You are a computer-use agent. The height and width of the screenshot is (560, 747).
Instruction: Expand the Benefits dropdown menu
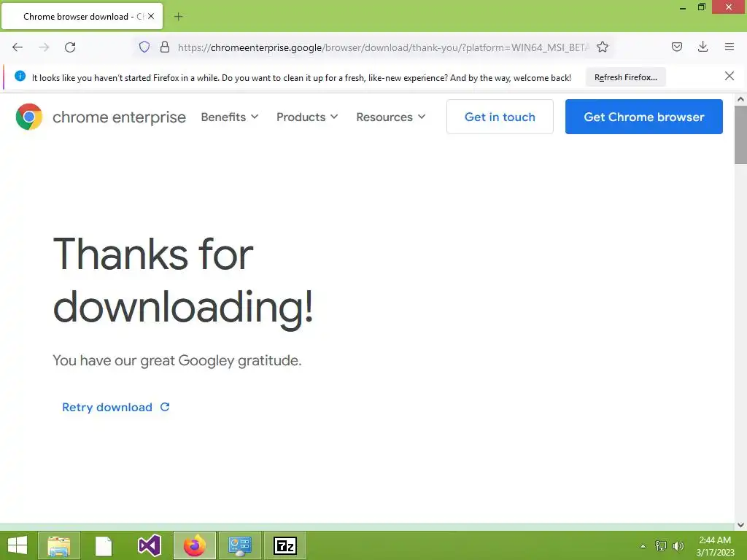230,117
